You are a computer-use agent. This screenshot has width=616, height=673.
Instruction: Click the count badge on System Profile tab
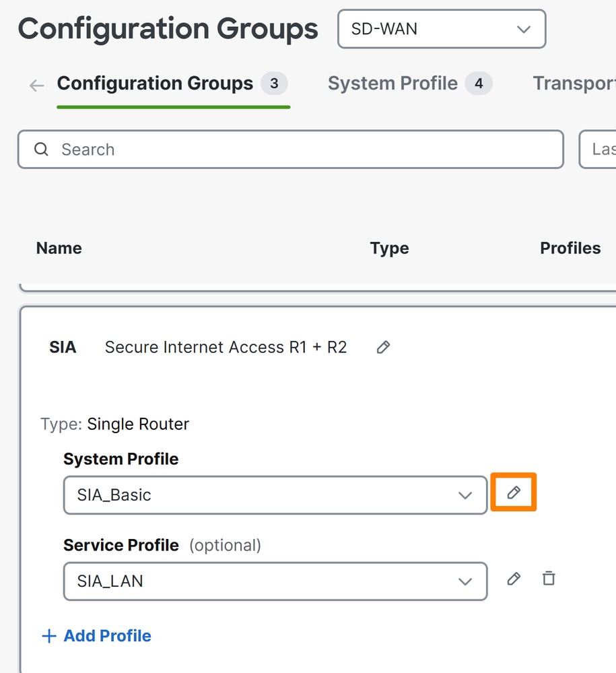point(479,83)
